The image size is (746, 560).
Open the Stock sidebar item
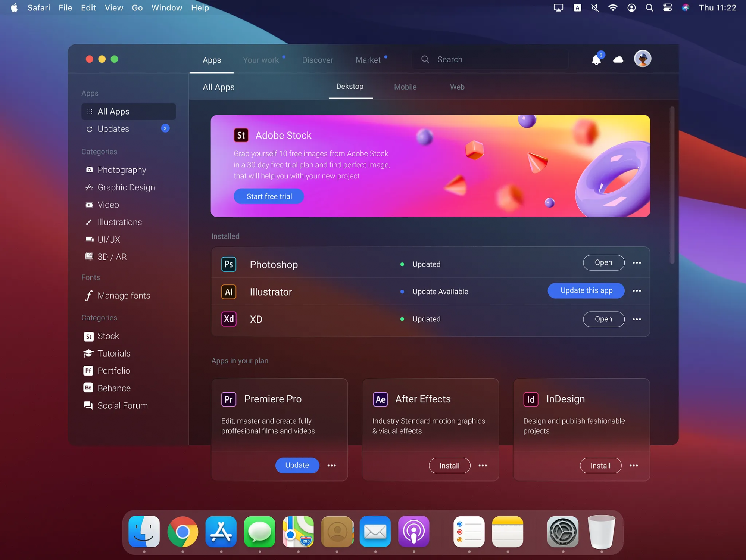[x=108, y=336]
